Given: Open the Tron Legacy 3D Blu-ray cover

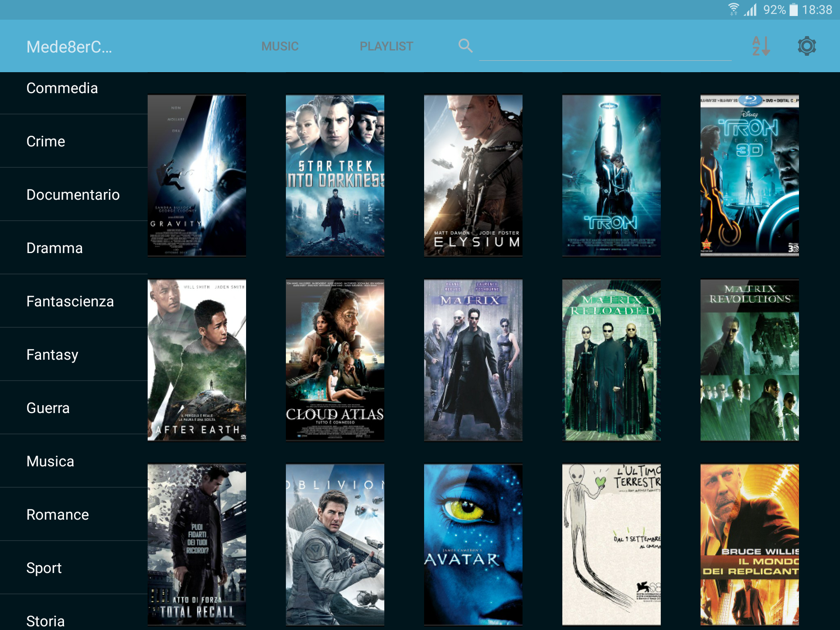Looking at the screenshot, I should pyautogui.click(x=750, y=176).
